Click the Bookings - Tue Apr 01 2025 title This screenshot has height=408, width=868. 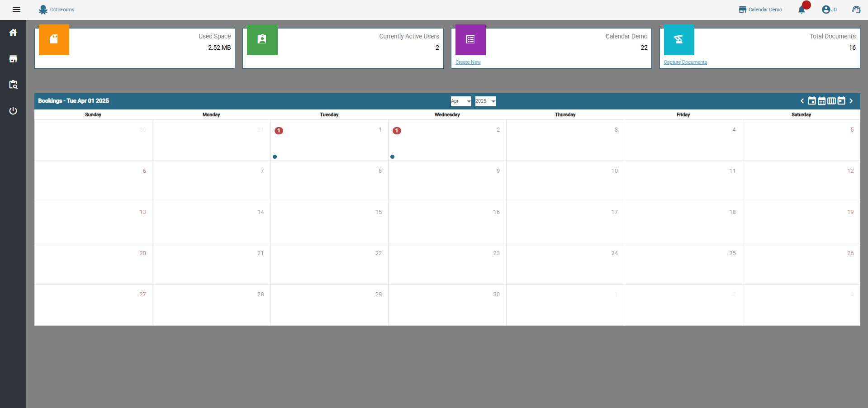[x=73, y=101]
